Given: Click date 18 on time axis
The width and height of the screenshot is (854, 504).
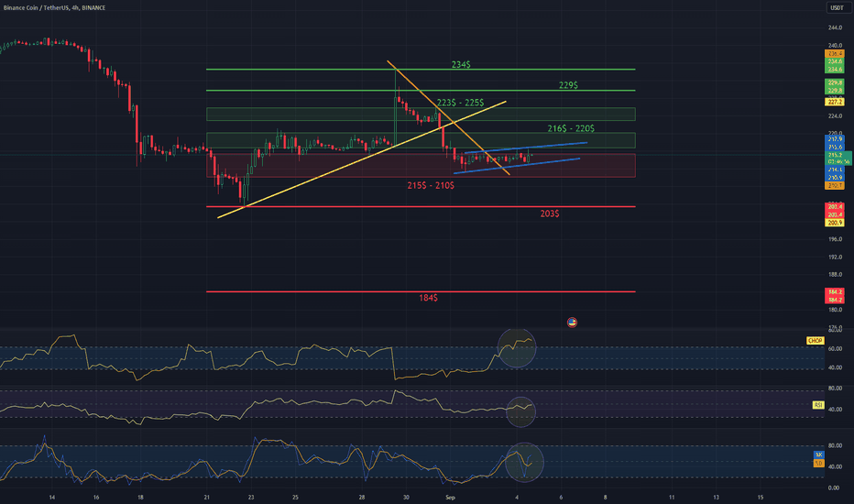Looking at the screenshot, I should [140, 498].
